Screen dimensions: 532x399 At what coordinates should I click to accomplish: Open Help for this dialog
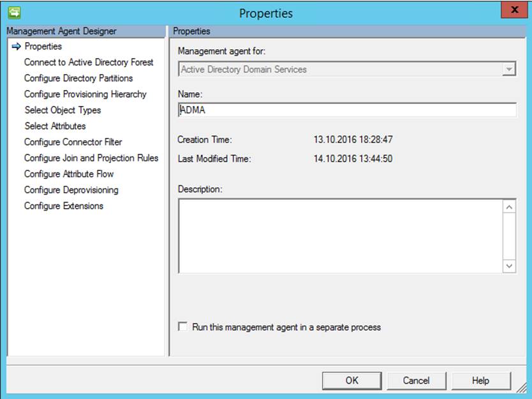click(x=482, y=380)
